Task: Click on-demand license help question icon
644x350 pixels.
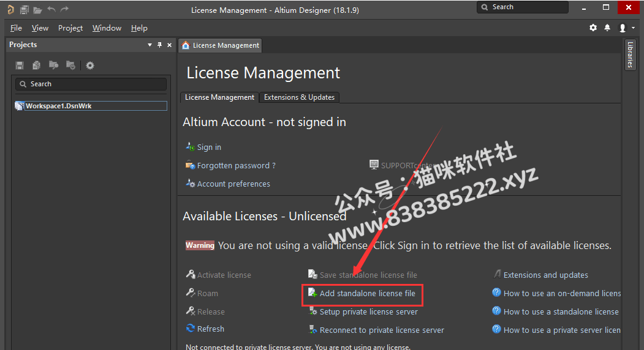Action: [x=496, y=292]
